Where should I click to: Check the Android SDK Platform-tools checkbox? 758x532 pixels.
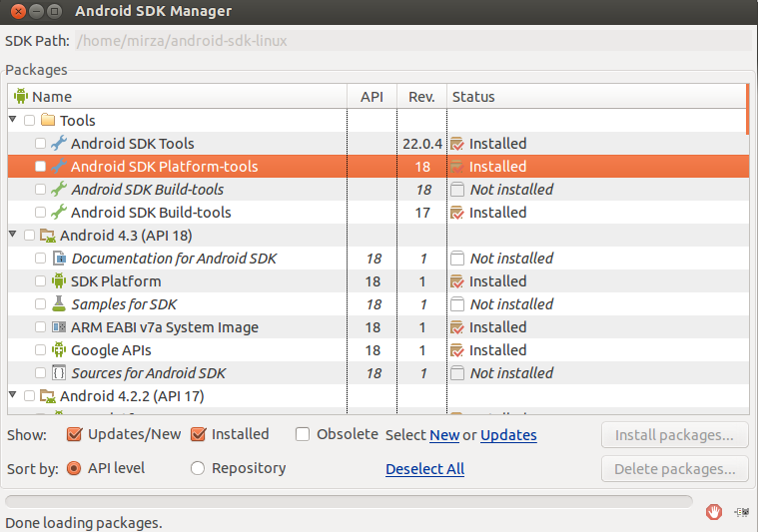(x=41, y=167)
